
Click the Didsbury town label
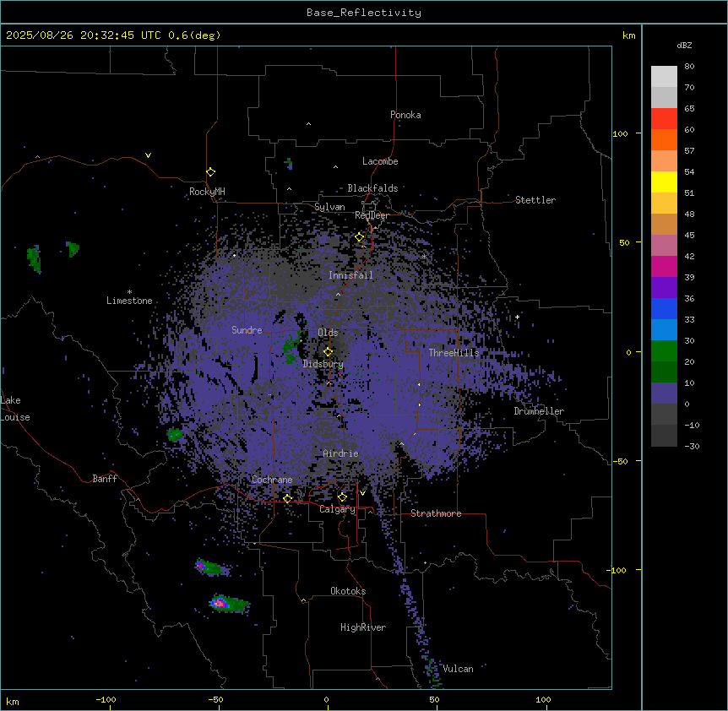click(x=323, y=364)
